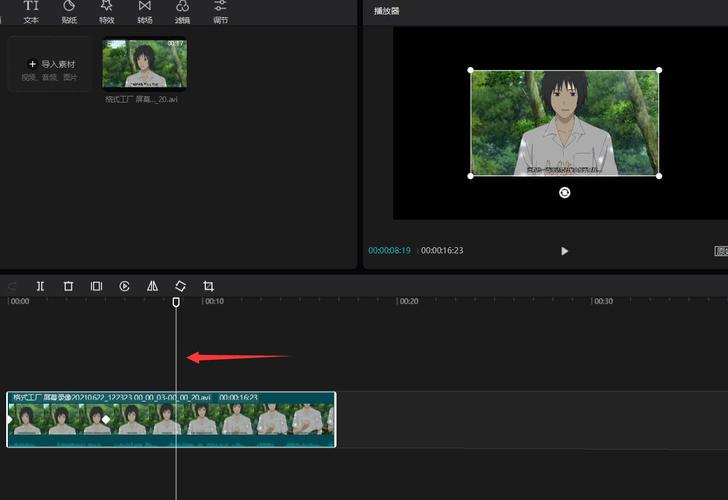Click the video frame in the player preview
This screenshot has height=500, width=728.
coord(565,123)
